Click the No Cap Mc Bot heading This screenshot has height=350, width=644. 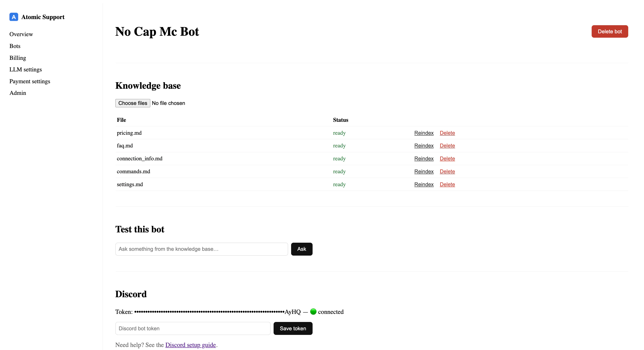(157, 32)
